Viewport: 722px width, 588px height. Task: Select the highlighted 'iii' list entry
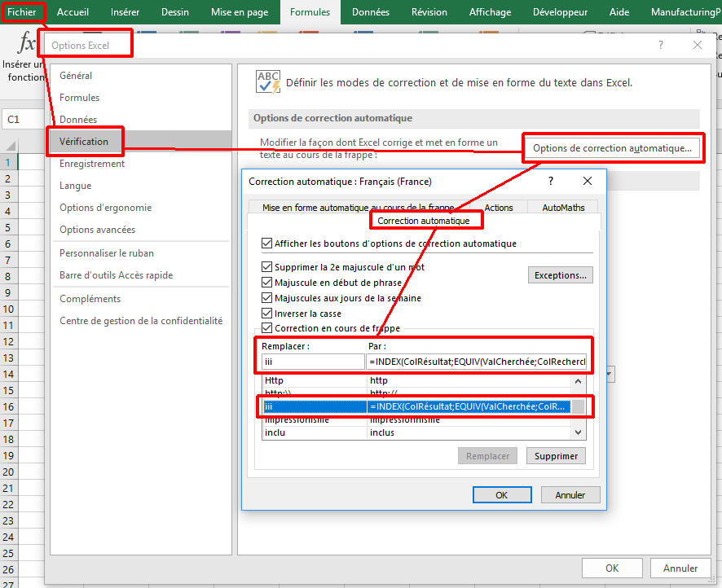(x=416, y=406)
